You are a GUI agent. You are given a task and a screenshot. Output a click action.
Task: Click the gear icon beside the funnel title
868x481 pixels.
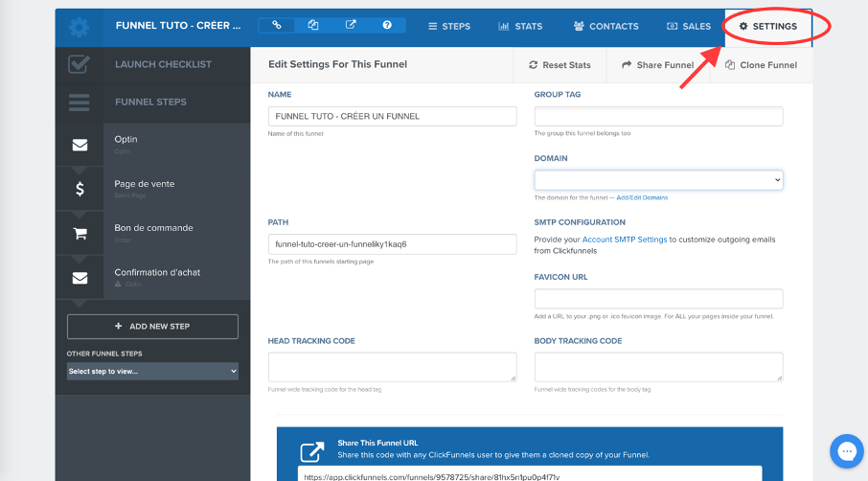coord(80,27)
